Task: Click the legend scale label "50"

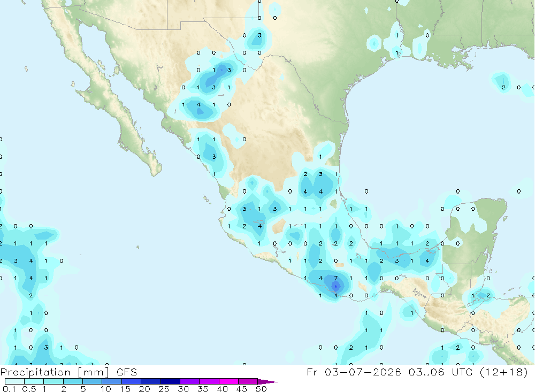Action: 261,389
